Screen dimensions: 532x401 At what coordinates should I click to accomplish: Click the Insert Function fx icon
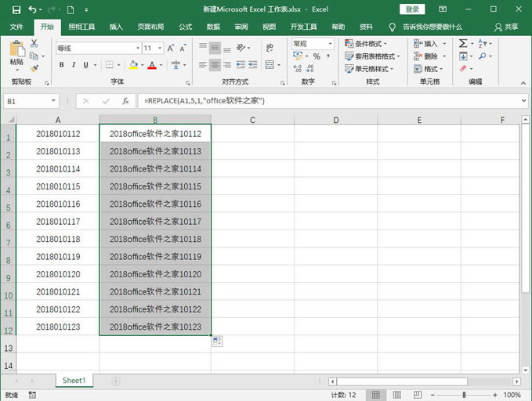tap(125, 101)
